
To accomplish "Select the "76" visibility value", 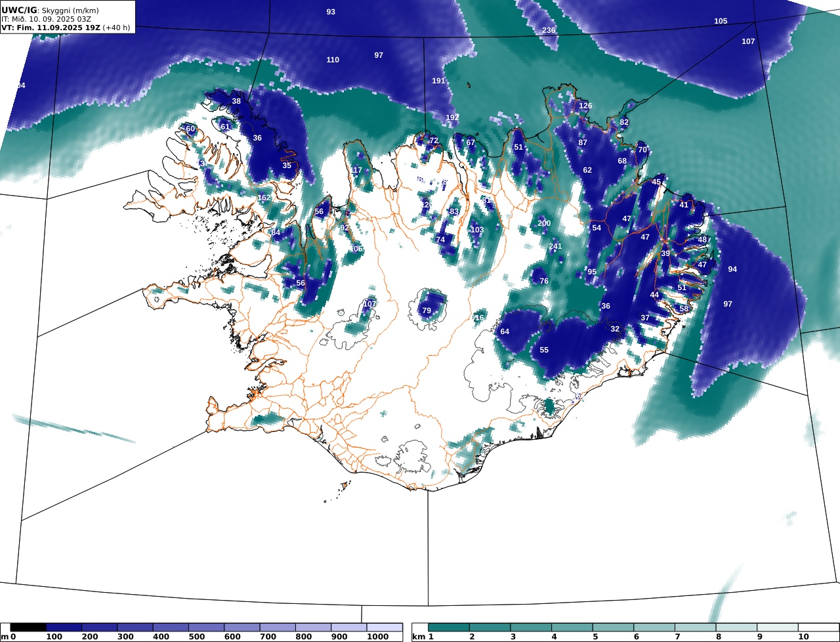I will pyautogui.click(x=544, y=281).
